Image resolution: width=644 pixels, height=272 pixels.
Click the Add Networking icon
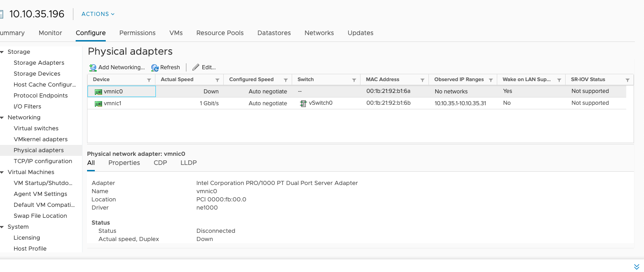point(93,67)
